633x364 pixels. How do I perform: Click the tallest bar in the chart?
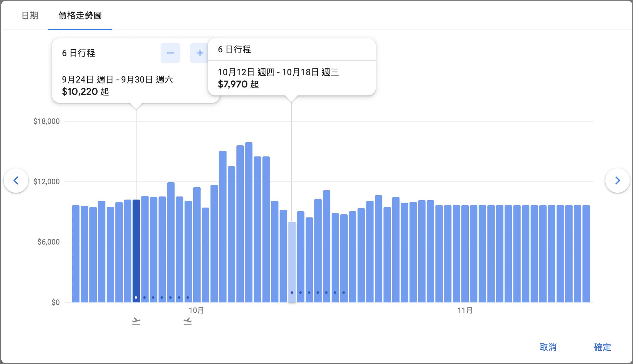[x=249, y=222]
